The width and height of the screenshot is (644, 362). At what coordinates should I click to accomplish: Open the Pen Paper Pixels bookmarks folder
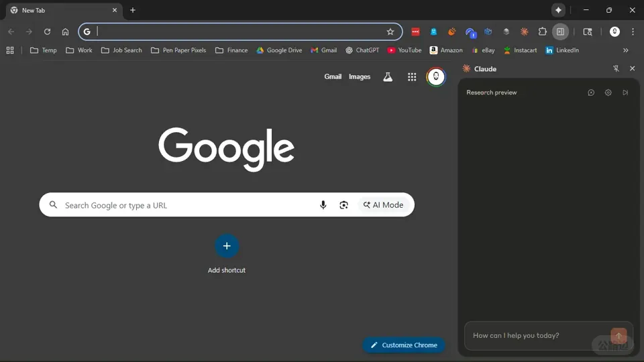point(178,50)
